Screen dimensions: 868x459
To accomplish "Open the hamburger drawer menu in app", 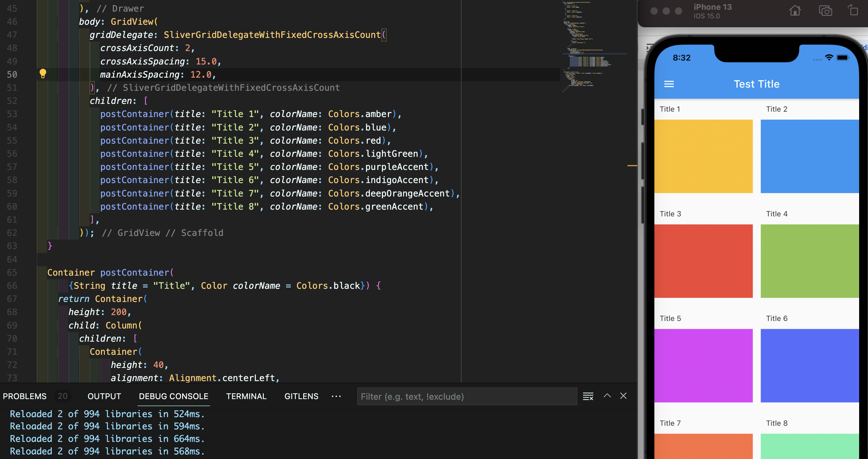I will (669, 84).
